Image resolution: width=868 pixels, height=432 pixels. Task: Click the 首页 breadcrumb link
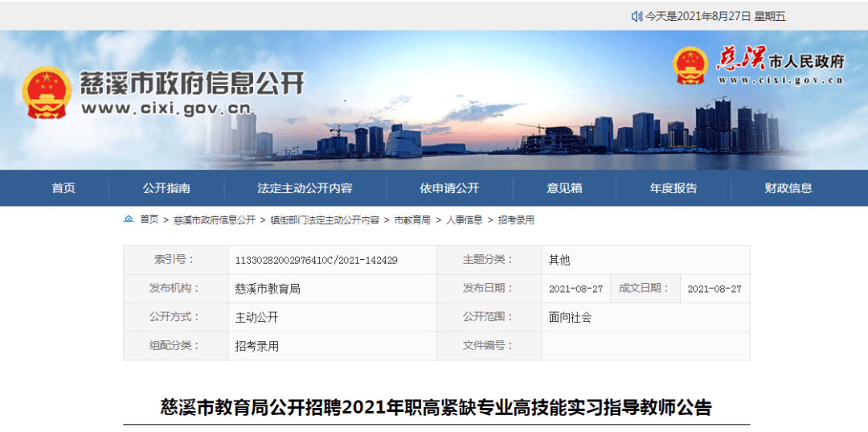pos(149,220)
